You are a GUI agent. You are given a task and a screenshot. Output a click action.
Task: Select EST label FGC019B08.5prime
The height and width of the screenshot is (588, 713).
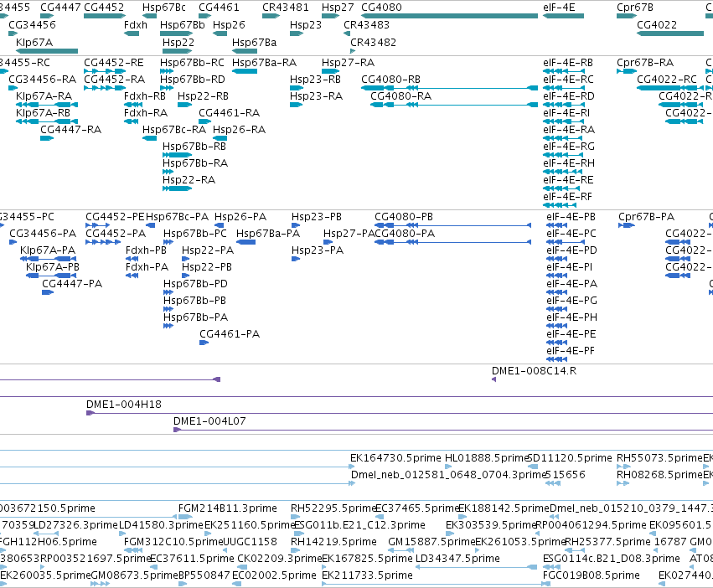click(592, 575)
